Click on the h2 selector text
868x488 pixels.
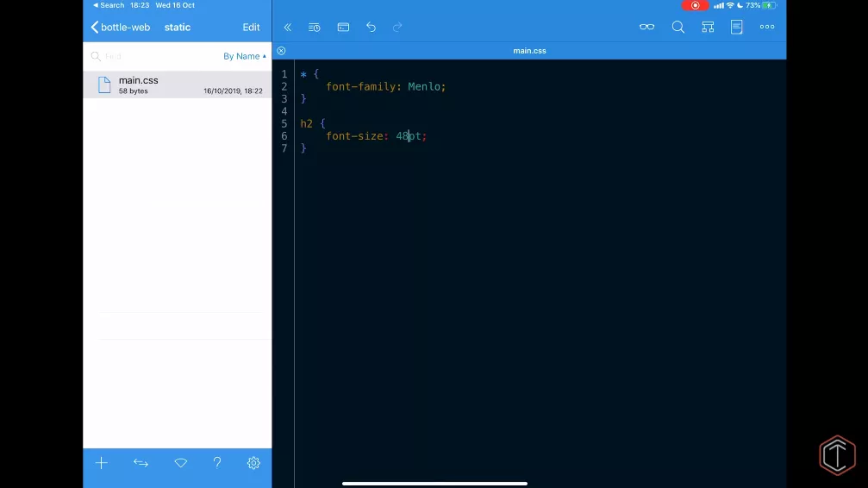306,123
